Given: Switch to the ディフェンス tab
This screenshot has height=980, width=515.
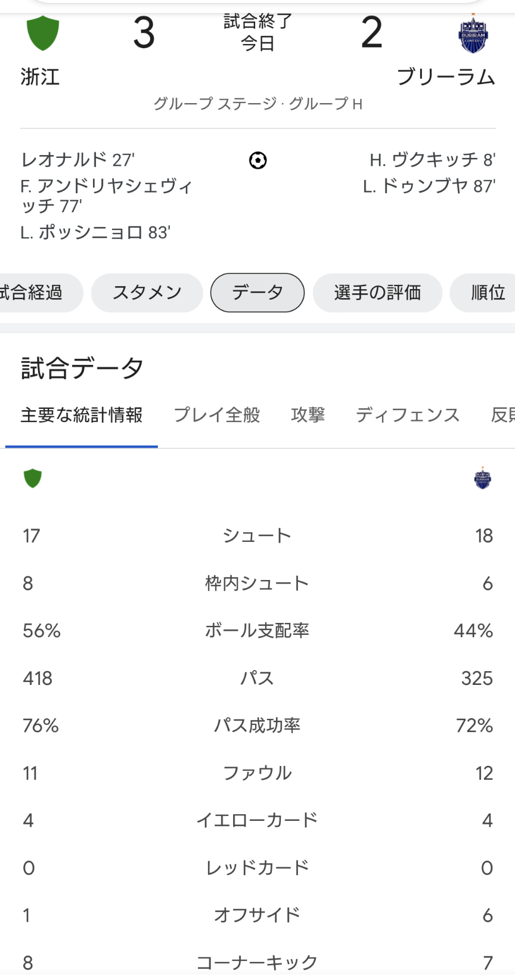Looking at the screenshot, I should [408, 415].
